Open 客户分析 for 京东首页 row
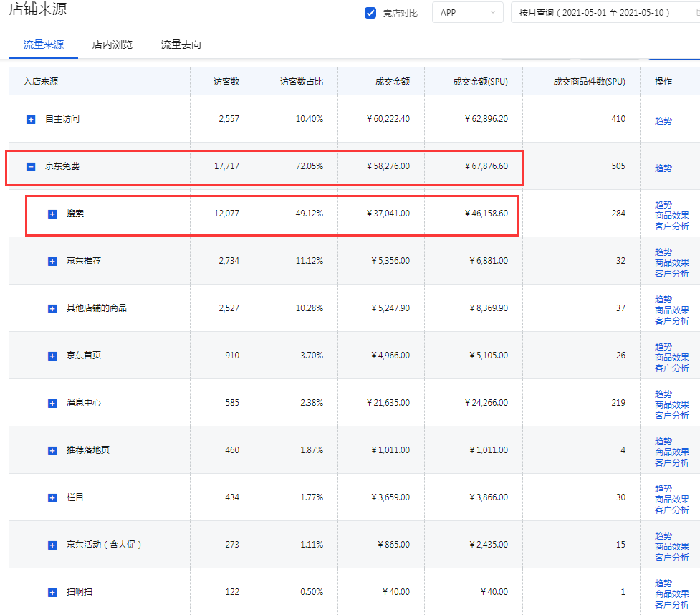Image resolution: width=700 pixels, height=615 pixels. click(672, 368)
